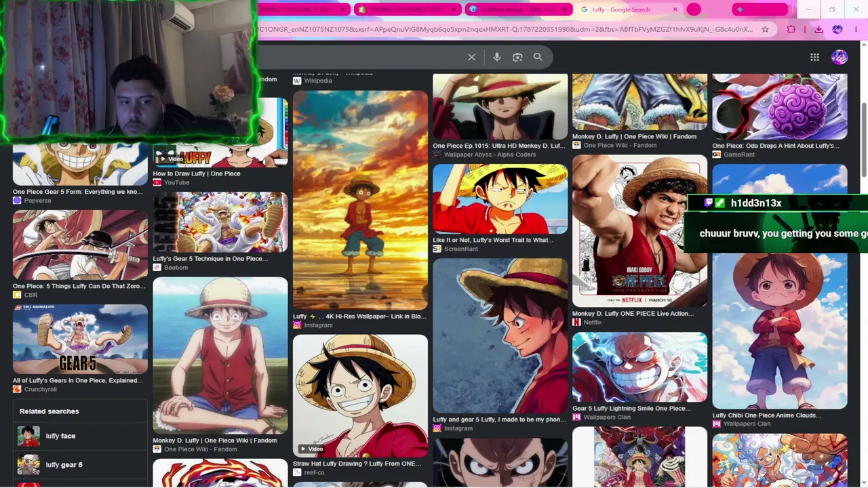Screen dimensions: 868x488
Task: Open the Luffy Chibi anime clouds image
Action: 780,331
